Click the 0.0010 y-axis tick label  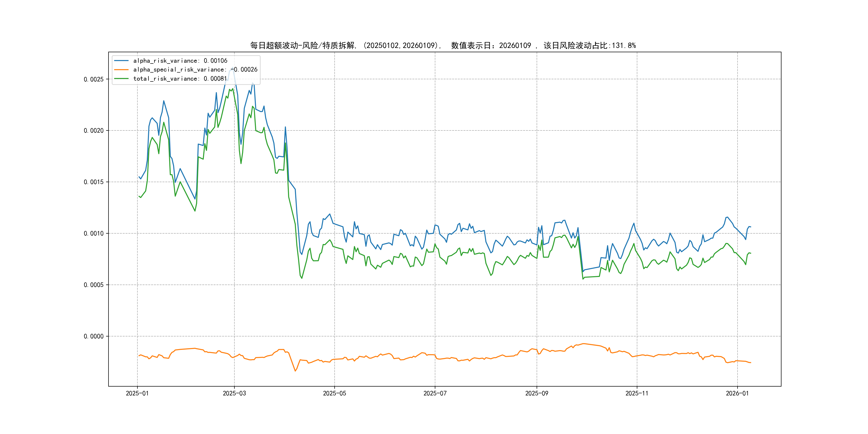(x=94, y=234)
